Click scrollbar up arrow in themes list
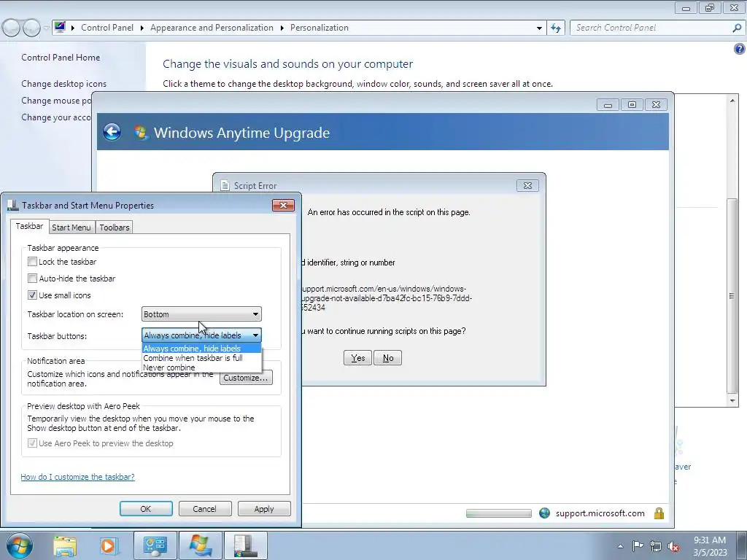Viewport: 747px width, 560px height. (732, 101)
